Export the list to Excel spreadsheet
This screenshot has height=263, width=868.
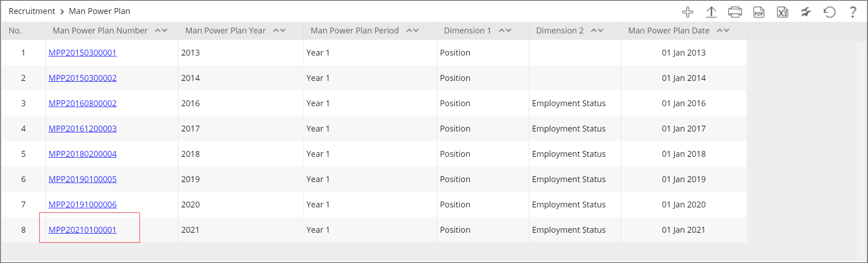tap(782, 12)
